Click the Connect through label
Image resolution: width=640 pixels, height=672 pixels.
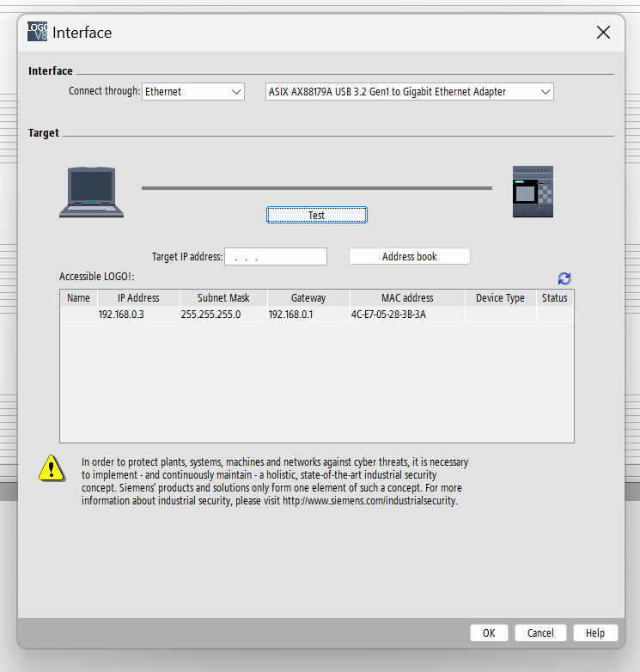pyautogui.click(x=104, y=91)
